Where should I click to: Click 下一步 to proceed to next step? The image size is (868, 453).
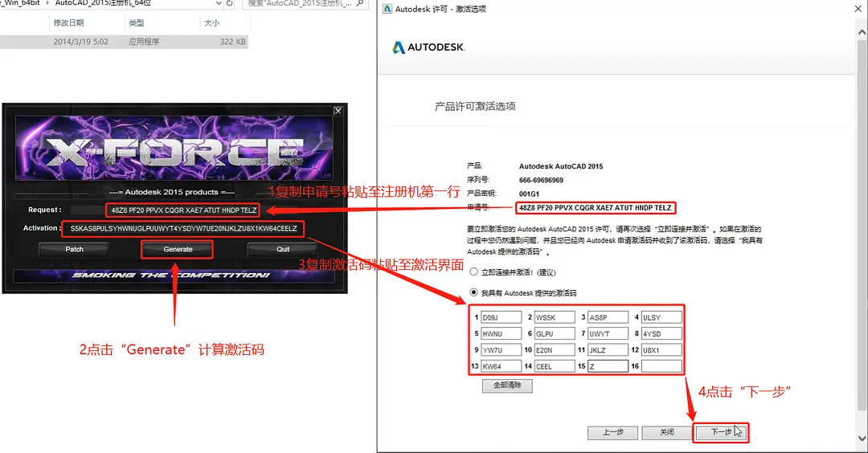tap(721, 433)
